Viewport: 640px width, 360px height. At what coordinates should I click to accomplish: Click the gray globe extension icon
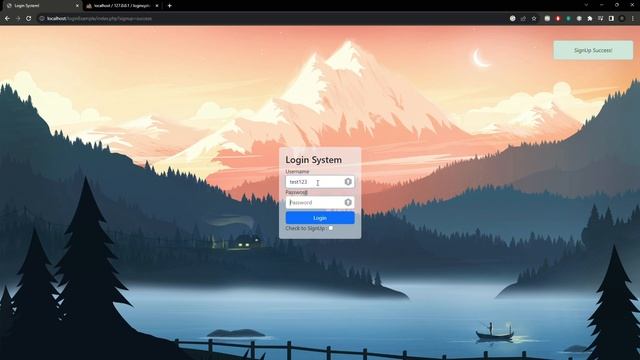[579, 18]
